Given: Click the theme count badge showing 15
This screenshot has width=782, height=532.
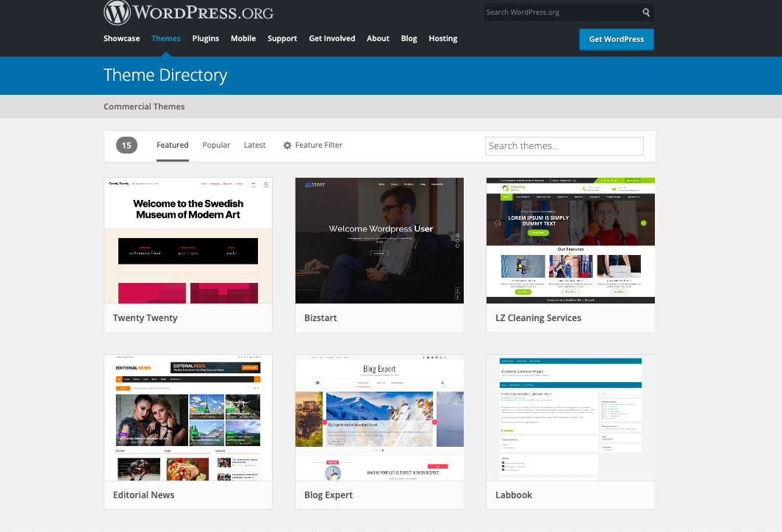Looking at the screenshot, I should [126, 145].
